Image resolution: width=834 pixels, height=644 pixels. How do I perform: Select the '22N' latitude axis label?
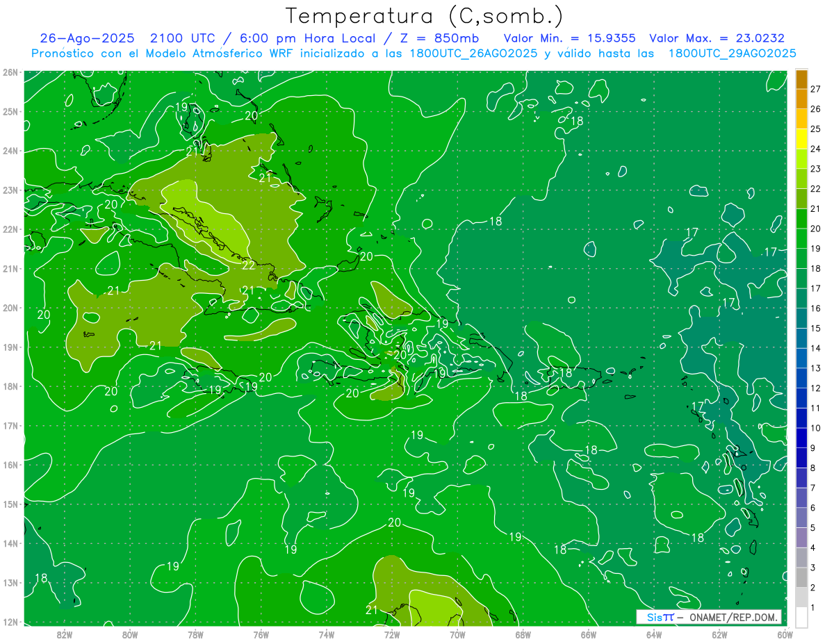[x=10, y=229]
